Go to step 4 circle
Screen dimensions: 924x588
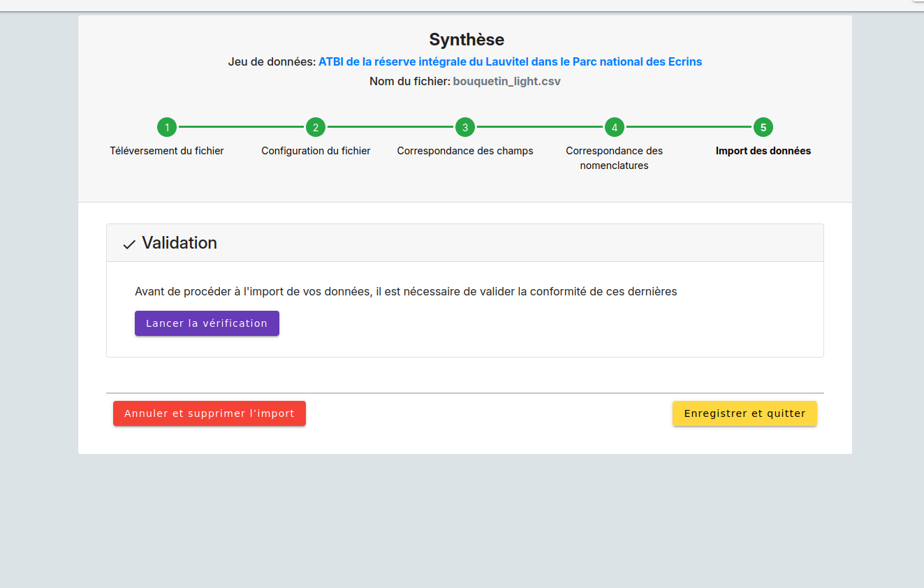point(615,127)
